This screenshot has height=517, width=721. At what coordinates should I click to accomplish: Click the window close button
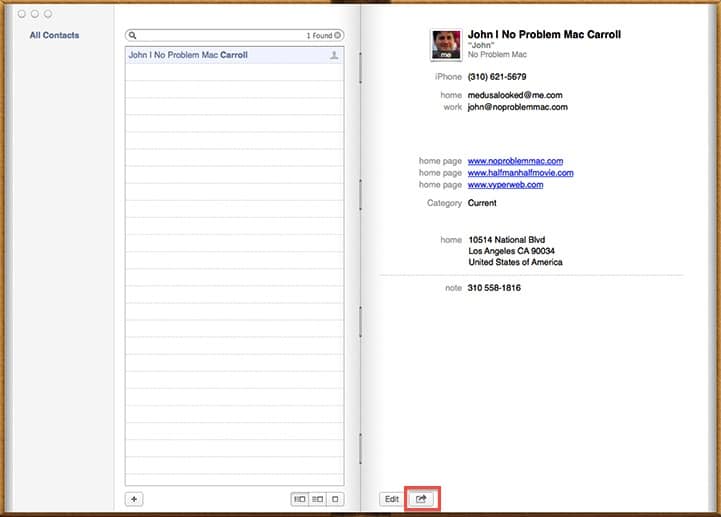click(22, 14)
